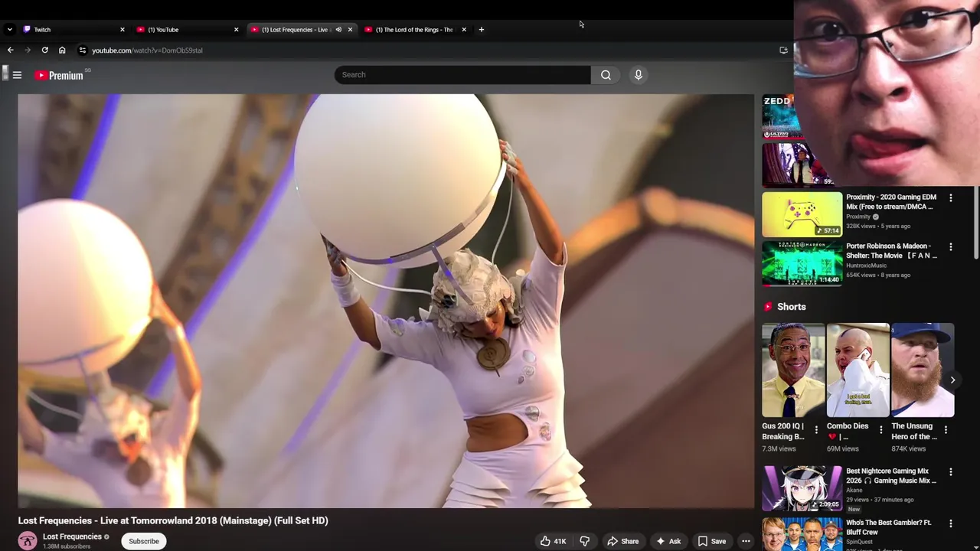This screenshot has width=980, height=551.
Task: Save the video to a playlist
Action: point(711,541)
